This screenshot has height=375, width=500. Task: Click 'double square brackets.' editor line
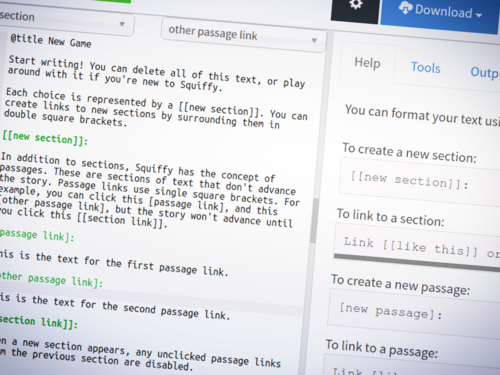tap(65, 119)
